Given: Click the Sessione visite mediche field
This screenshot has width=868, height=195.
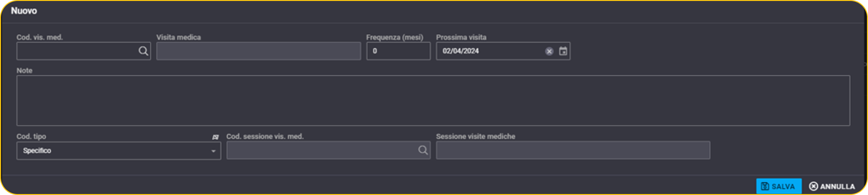Looking at the screenshot, I should point(573,150).
